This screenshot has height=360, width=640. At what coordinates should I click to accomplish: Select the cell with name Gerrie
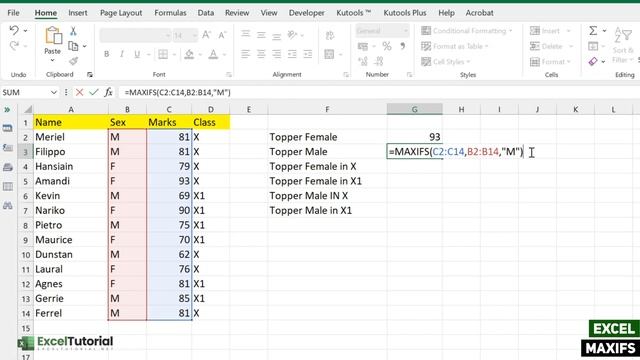pyautogui.click(x=71, y=298)
